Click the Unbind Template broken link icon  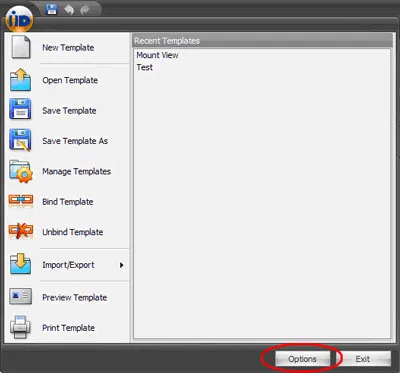(x=21, y=231)
